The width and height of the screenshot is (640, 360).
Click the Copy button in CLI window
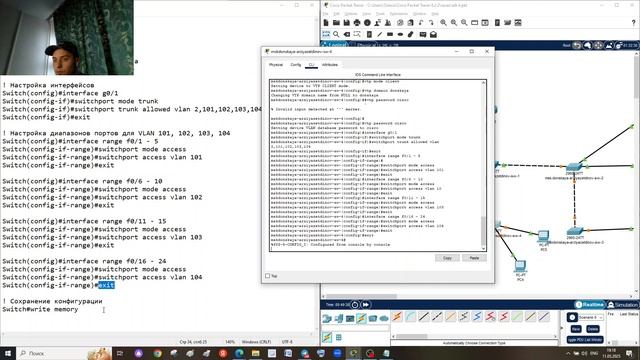pyautogui.click(x=447, y=258)
